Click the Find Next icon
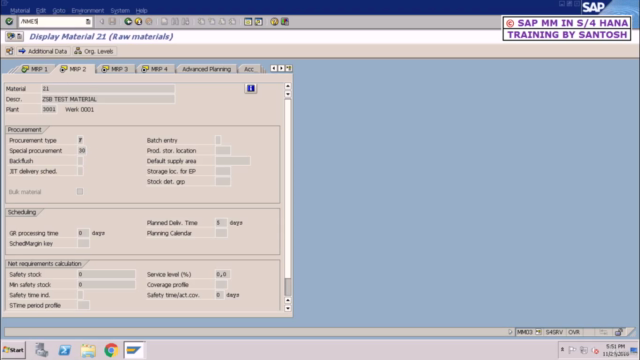Image resolution: width=640 pixels, height=360 pixels. pyautogui.click(x=185, y=22)
